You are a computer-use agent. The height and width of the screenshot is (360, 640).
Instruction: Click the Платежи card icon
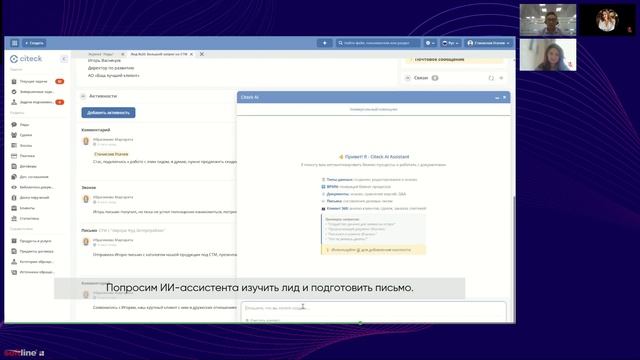click(14, 156)
